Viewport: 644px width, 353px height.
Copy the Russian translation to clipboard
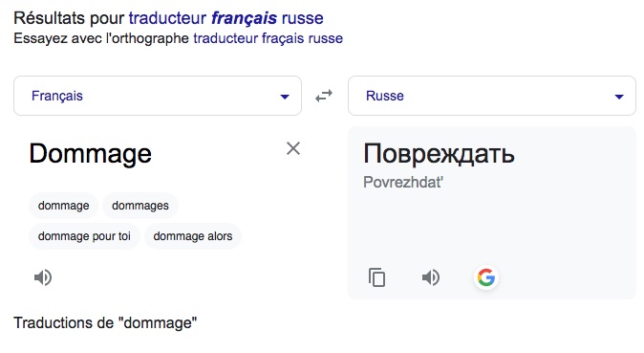click(376, 277)
